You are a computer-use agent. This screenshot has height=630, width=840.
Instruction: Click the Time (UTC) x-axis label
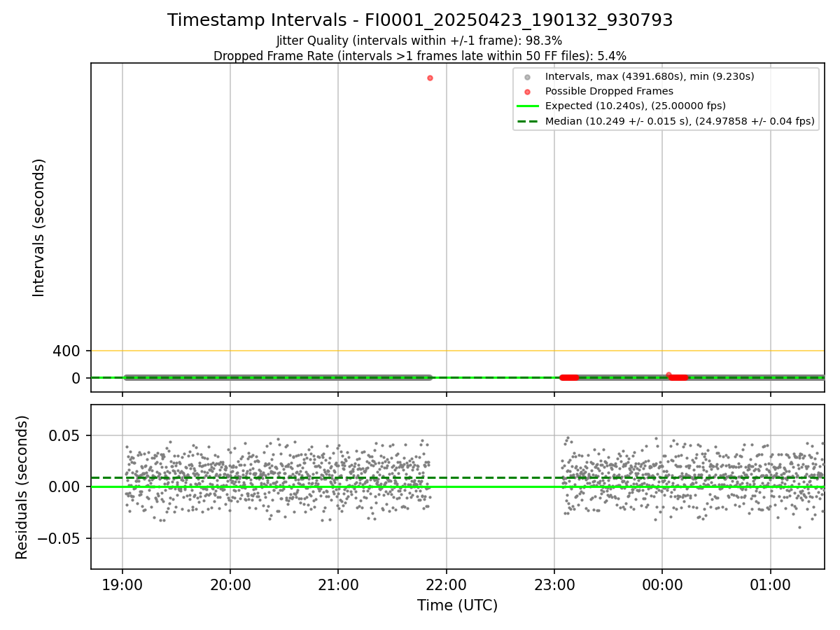pos(458,605)
